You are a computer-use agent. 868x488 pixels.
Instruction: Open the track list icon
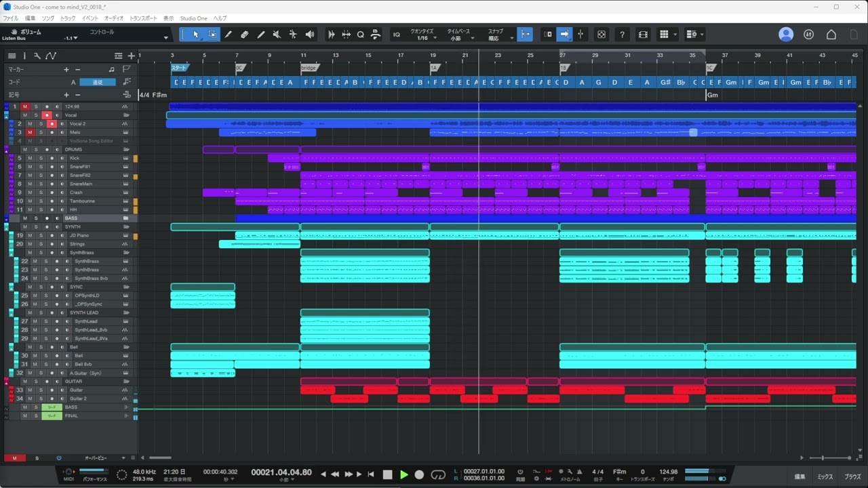12,56
